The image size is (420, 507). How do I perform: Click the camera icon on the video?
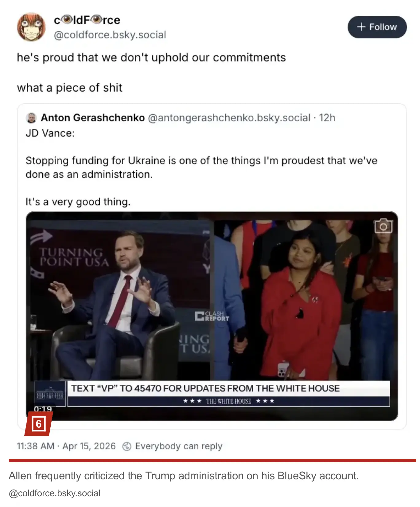coord(383,226)
